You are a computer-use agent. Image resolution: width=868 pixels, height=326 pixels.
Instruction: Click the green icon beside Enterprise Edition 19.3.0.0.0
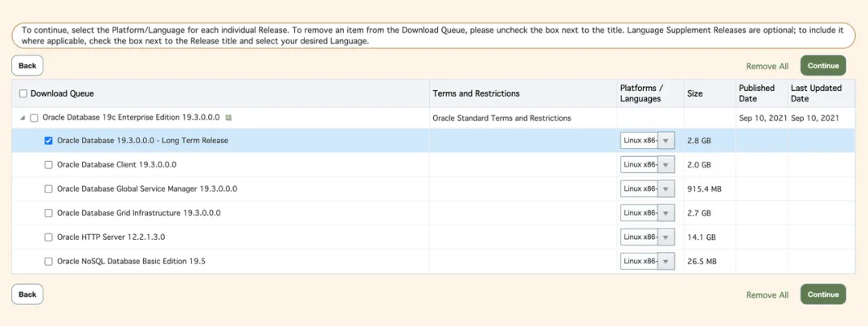point(228,118)
